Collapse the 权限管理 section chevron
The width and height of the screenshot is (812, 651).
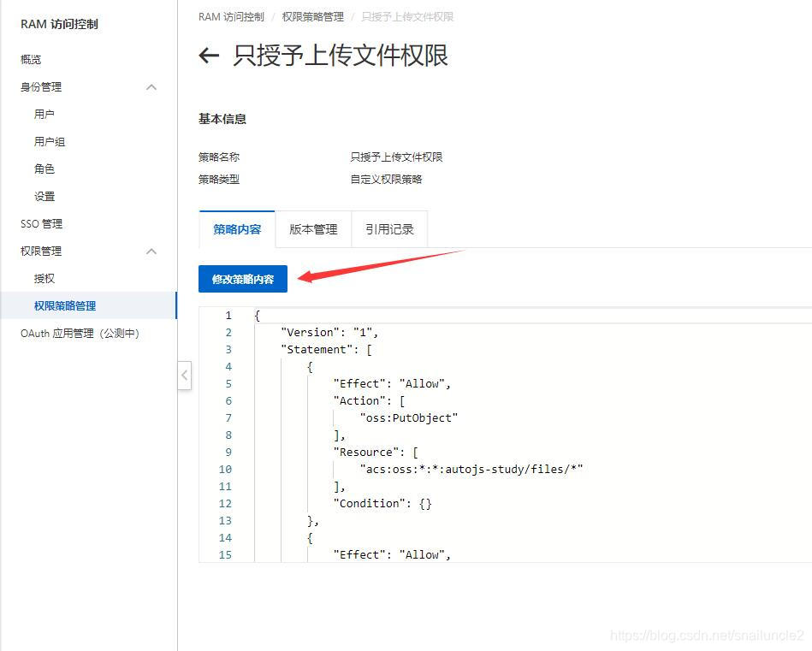point(151,252)
